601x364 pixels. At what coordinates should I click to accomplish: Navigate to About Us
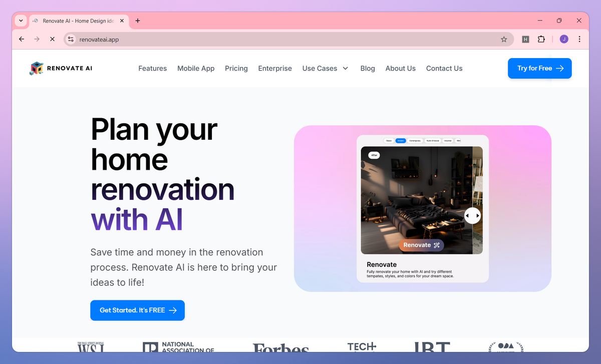coord(401,69)
